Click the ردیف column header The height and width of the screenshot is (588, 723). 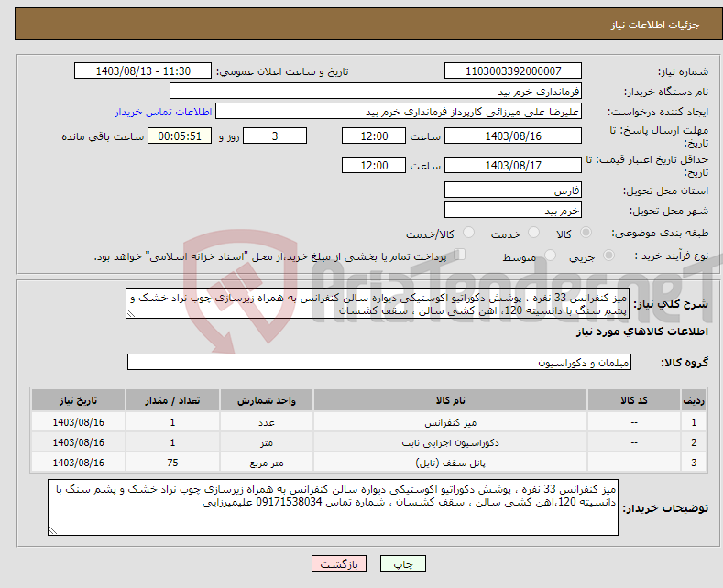tap(694, 400)
